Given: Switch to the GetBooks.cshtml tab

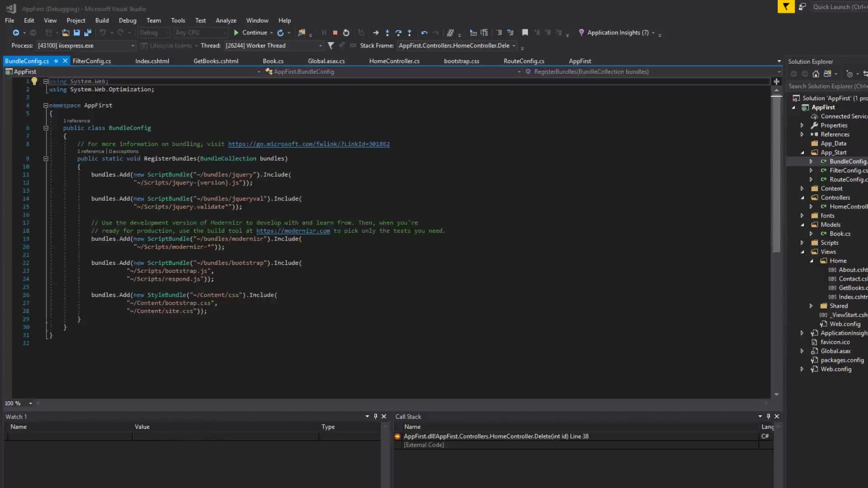Looking at the screenshot, I should [x=216, y=61].
